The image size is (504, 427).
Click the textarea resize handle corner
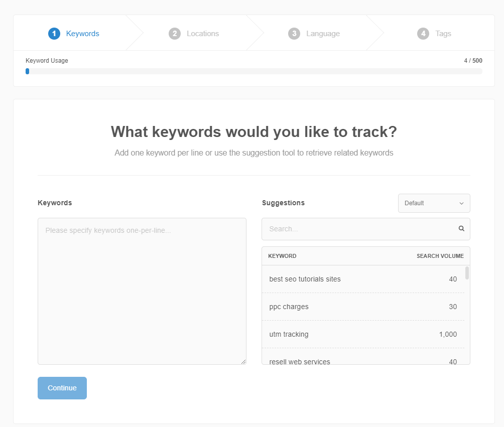pyautogui.click(x=243, y=362)
